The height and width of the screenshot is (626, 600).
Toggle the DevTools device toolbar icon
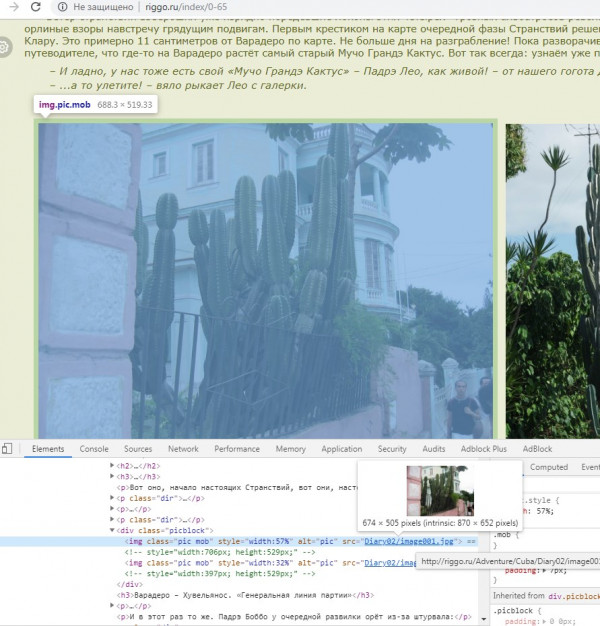[6, 448]
